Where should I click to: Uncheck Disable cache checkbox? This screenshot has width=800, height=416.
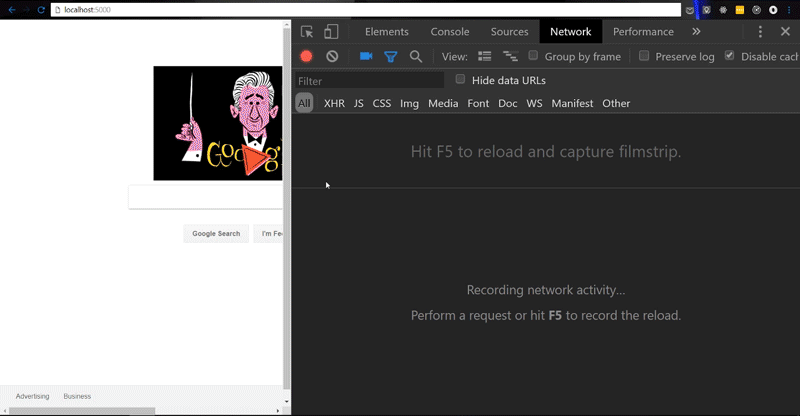(x=730, y=55)
